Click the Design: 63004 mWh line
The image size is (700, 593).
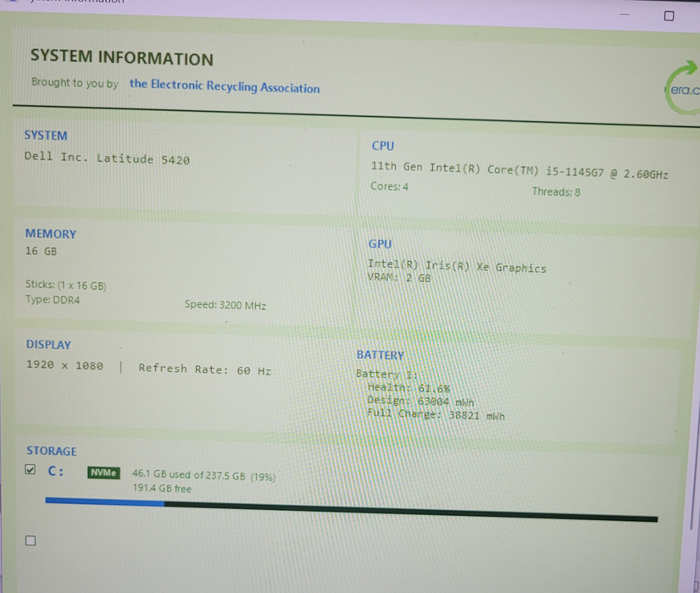coord(420,402)
